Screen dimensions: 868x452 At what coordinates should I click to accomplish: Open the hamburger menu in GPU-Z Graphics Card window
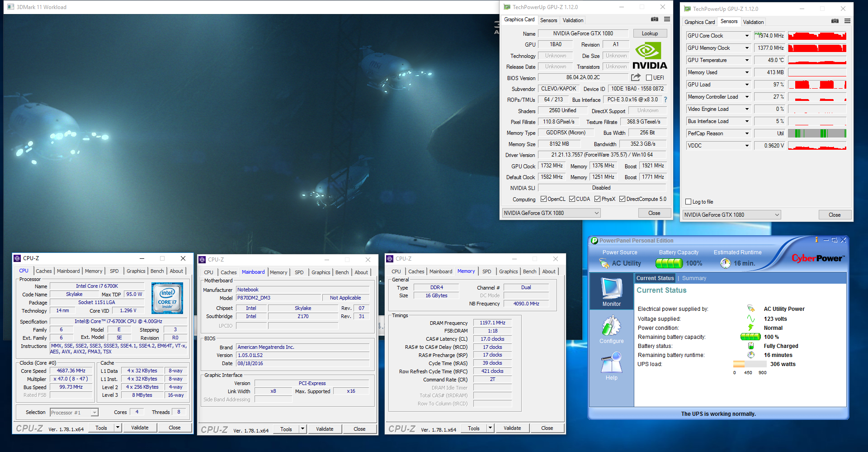coord(667,19)
